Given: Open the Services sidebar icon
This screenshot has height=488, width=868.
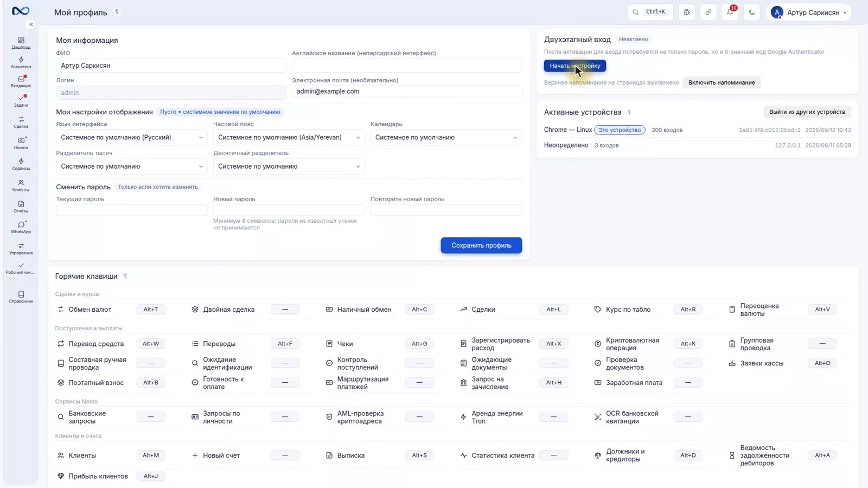Looking at the screenshot, I should pos(21,164).
